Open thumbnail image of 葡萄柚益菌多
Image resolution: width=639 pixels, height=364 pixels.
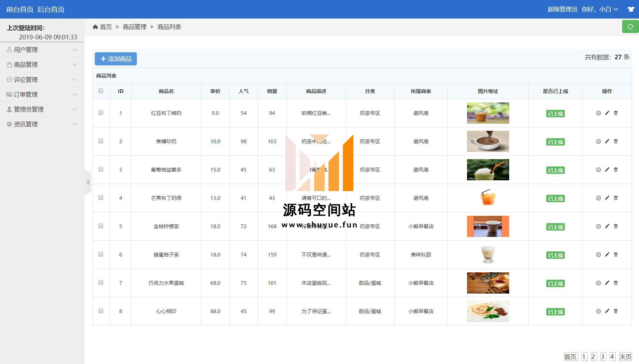(x=488, y=170)
